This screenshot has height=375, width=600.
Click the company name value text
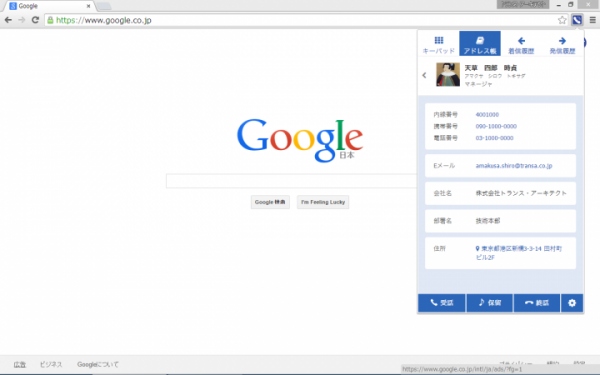tap(521, 193)
